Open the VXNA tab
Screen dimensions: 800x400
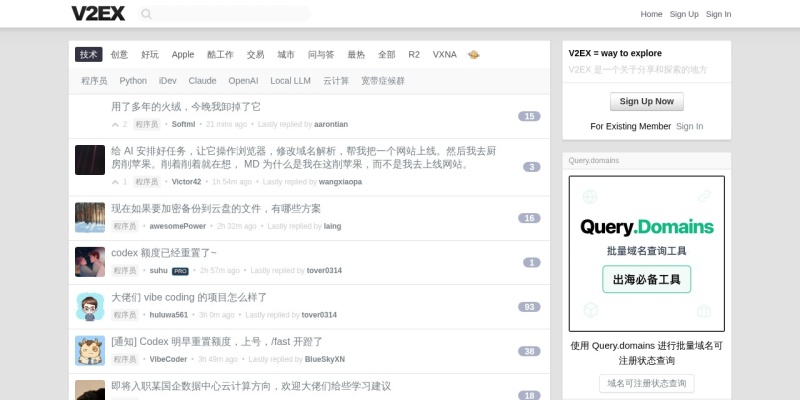tap(444, 55)
